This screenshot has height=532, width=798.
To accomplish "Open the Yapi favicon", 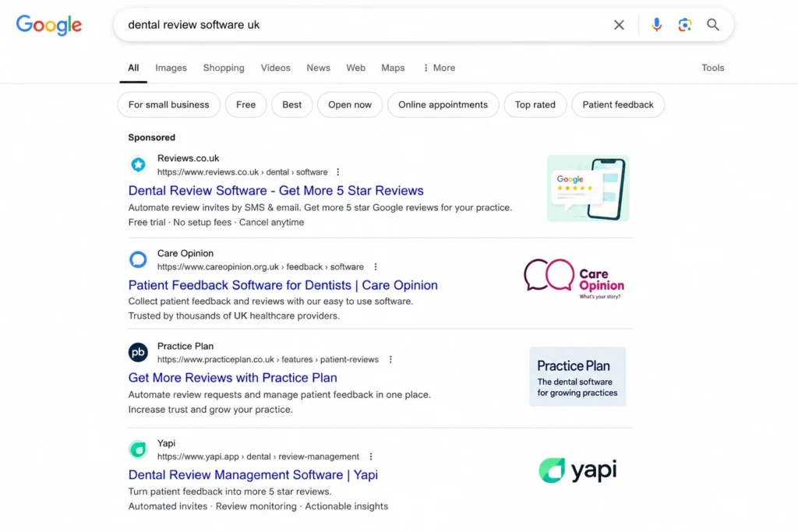I will (x=138, y=449).
